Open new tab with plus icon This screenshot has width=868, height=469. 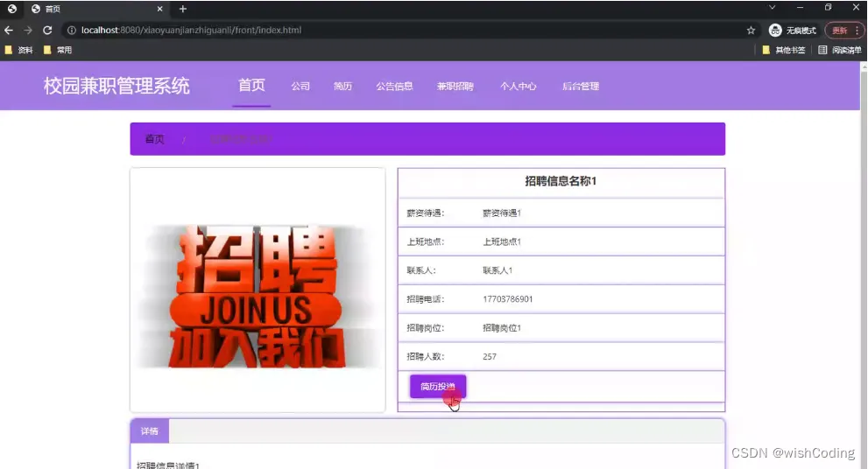coord(183,9)
